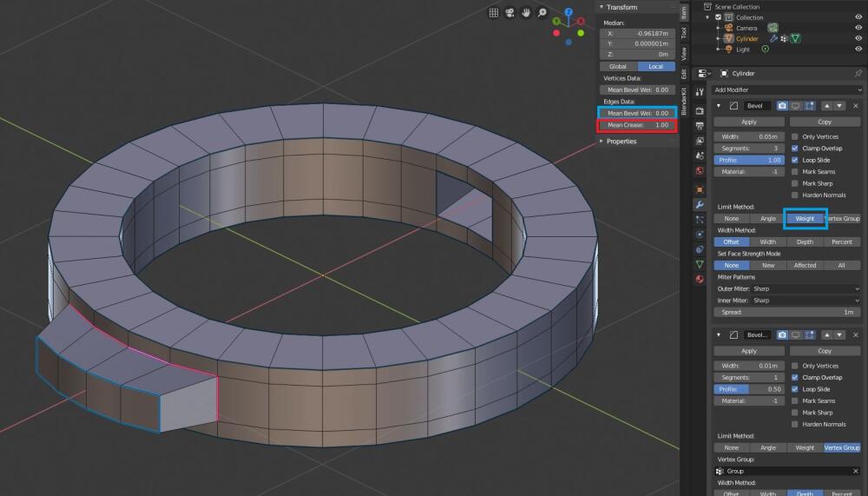
Task: Hide Camera with its eye icon
Action: [x=858, y=28]
